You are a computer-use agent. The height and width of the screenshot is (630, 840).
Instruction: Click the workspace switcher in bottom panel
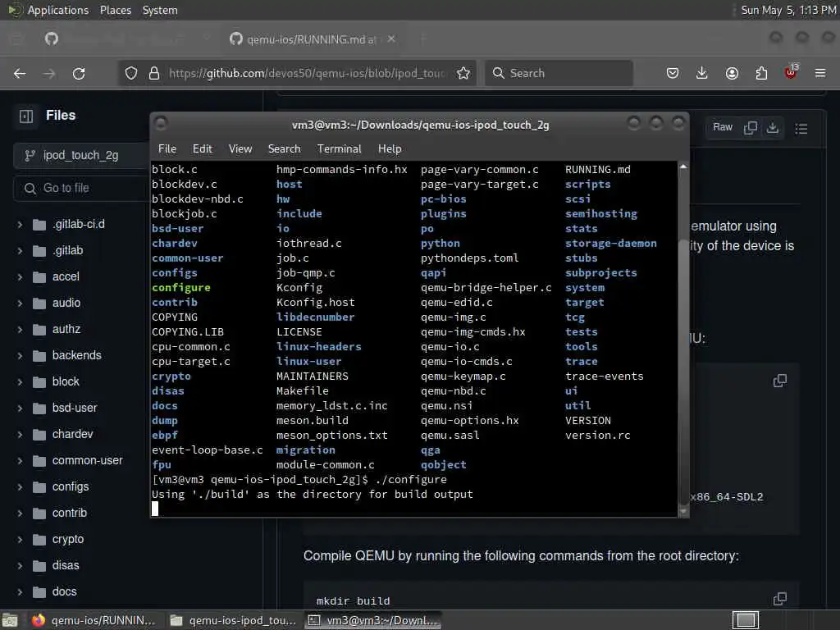tap(746, 620)
